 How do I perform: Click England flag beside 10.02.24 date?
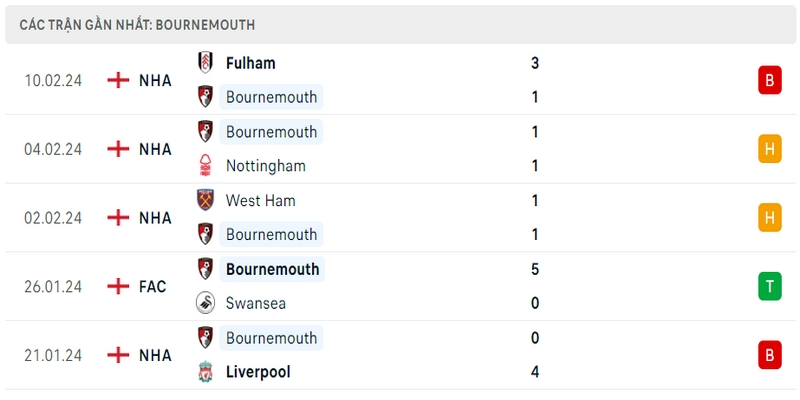click(x=118, y=80)
